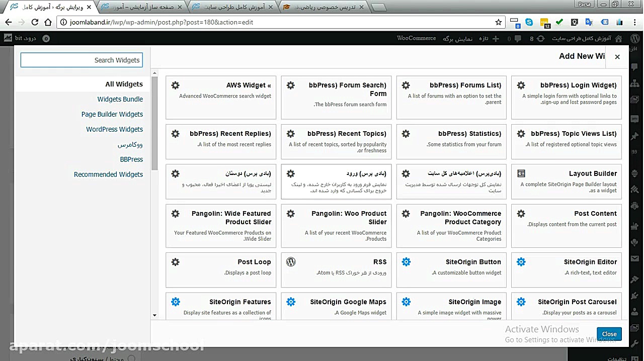Click نمایش برگه in the admin bar
The width and height of the screenshot is (644, 361).
coord(457,38)
